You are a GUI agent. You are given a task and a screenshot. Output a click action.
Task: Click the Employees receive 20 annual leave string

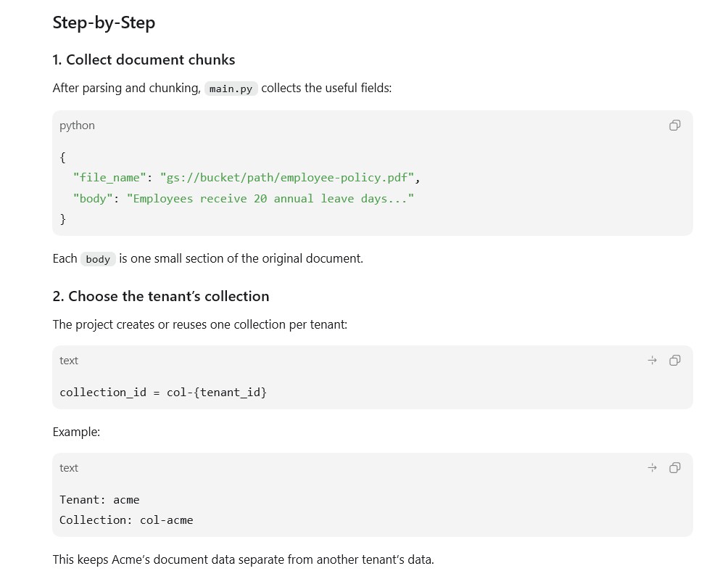(270, 199)
